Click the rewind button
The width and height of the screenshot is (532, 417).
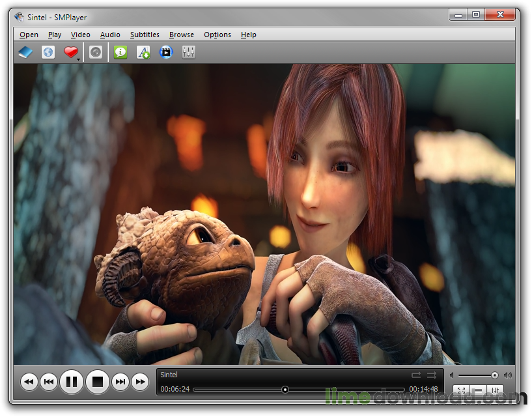(29, 382)
